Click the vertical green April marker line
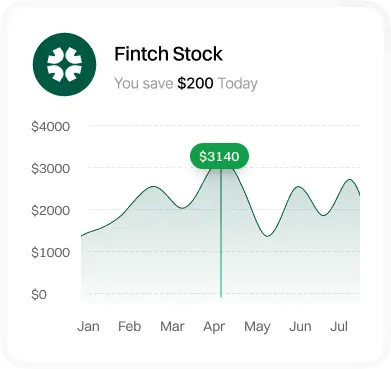391x369 pixels. pyautogui.click(x=221, y=233)
